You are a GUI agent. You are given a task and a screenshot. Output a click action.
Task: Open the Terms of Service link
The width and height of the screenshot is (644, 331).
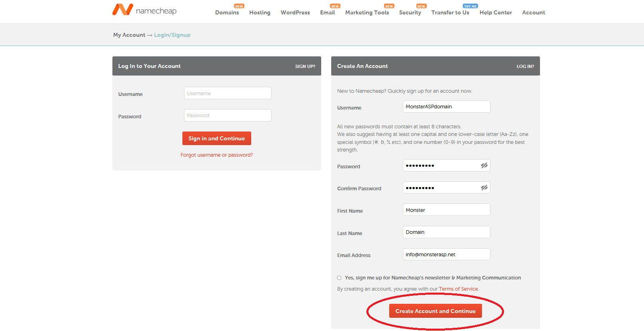(x=458, y=289)
